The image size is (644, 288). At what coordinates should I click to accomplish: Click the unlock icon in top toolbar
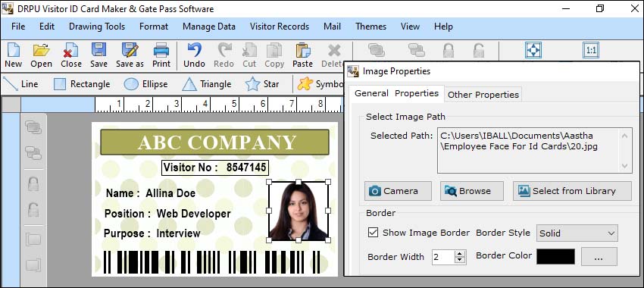[478, 50]
